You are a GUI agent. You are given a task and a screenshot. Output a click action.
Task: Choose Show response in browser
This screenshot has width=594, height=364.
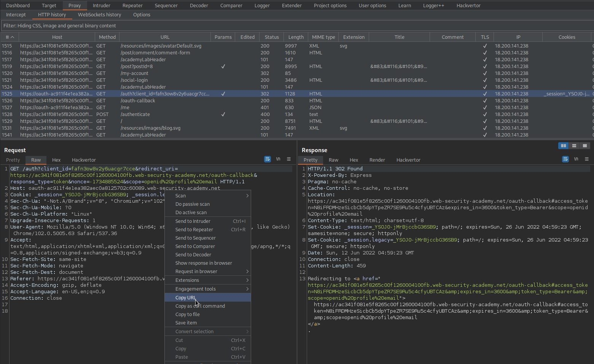click(208, 263)
